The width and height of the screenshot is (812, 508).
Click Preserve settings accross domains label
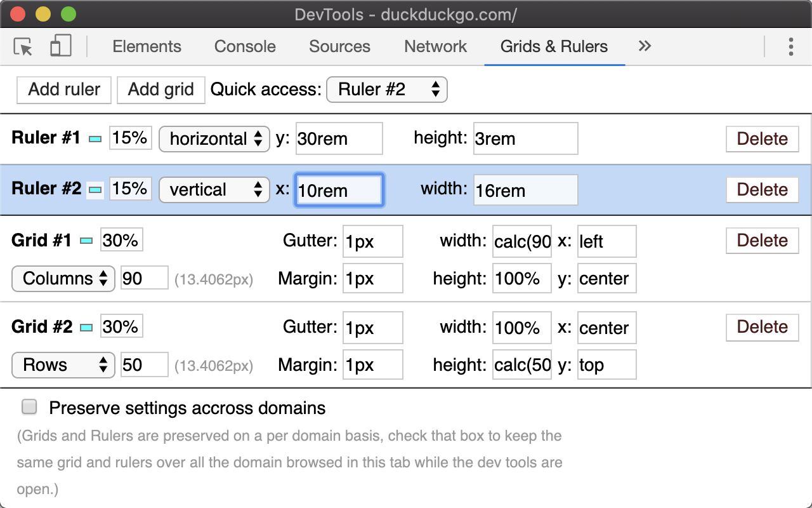point(187,408)
